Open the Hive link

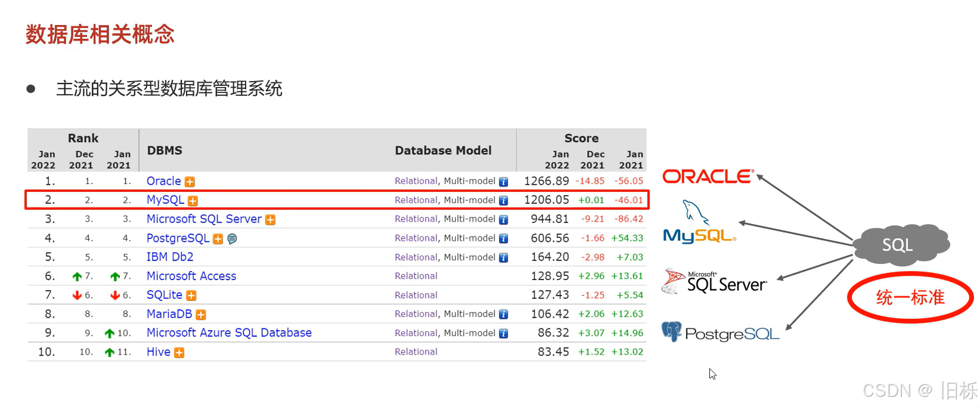coord(159,352)
